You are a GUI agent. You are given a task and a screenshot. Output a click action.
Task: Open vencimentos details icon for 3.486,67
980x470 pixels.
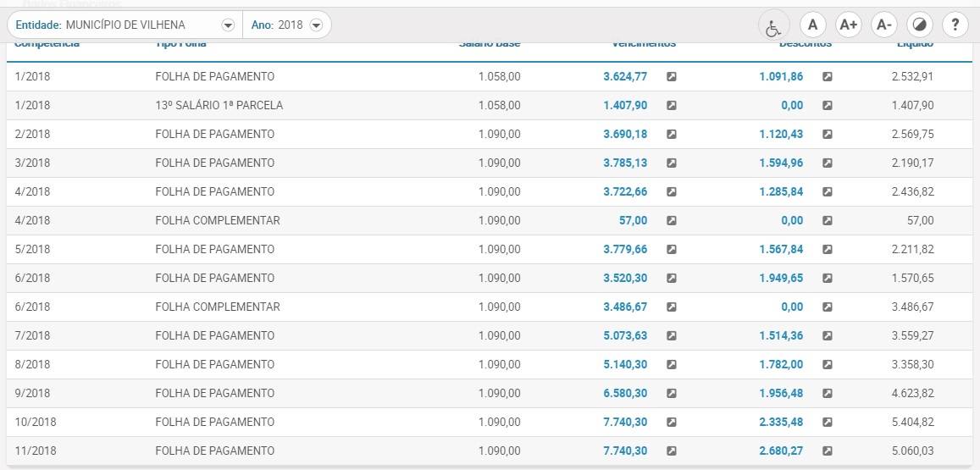click(x=671, y=307)
